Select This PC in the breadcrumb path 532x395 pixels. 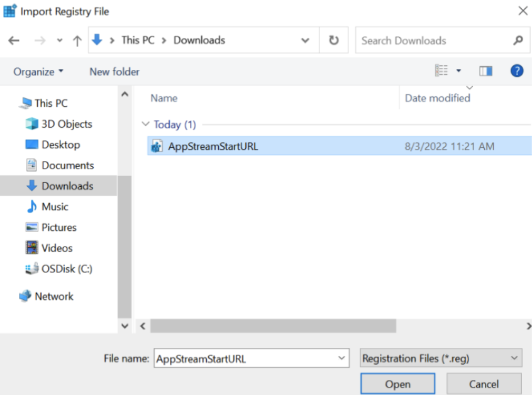click(138, 40)
